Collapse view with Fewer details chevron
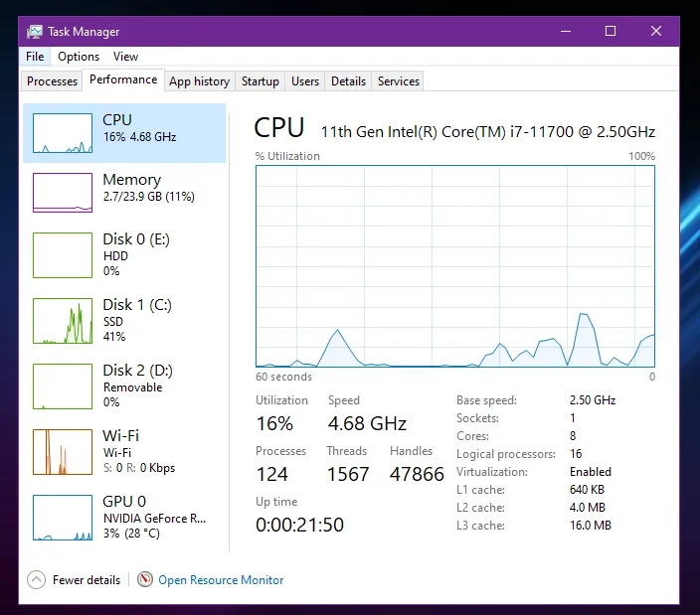This screenshot has width=700, height=615. pos(37,580)
